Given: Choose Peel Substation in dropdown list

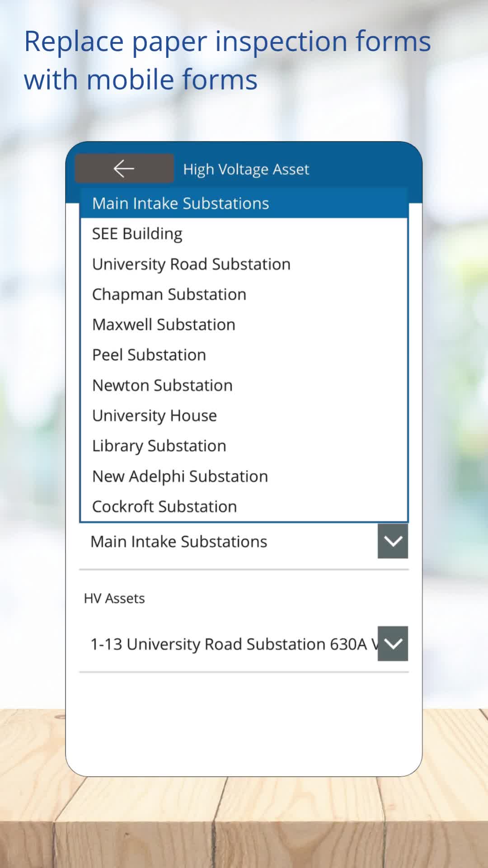Looking at the screenshot, I should pyautogui.click(x=149, y=355).
